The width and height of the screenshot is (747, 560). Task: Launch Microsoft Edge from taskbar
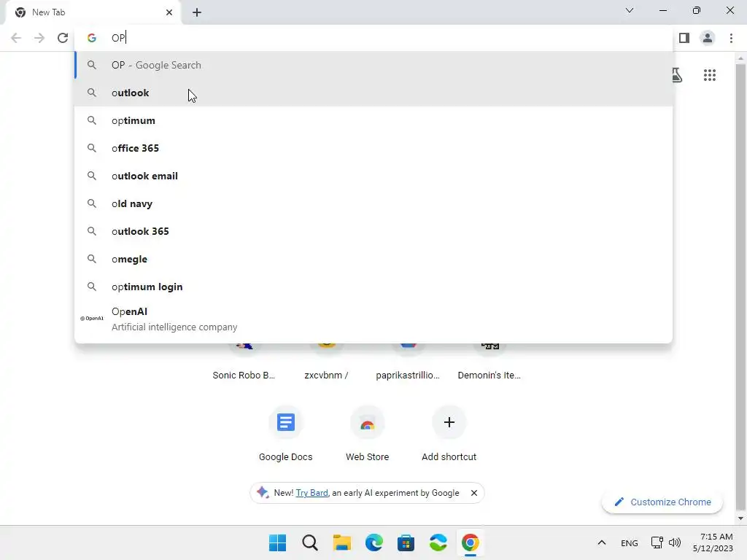tap(374, 542)
